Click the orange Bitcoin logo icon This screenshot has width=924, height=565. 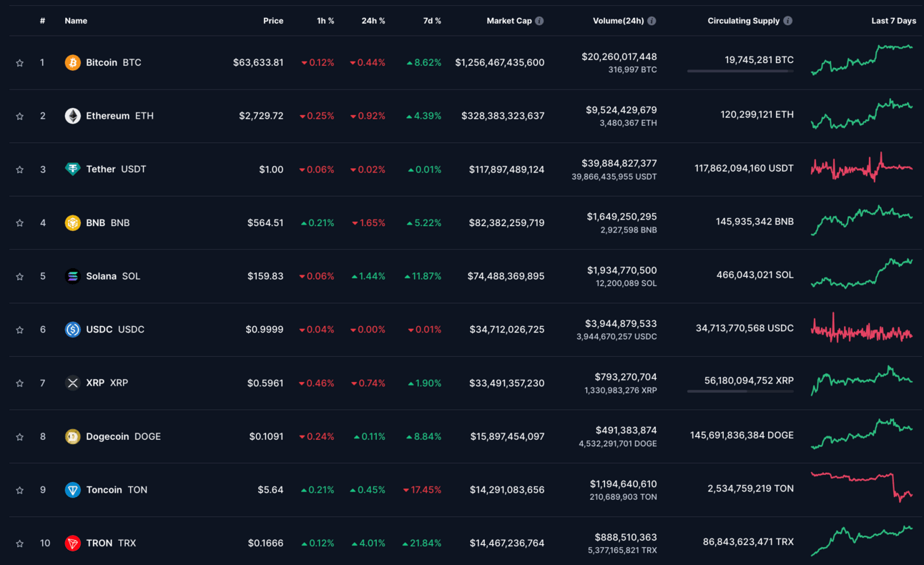(73, 63)
